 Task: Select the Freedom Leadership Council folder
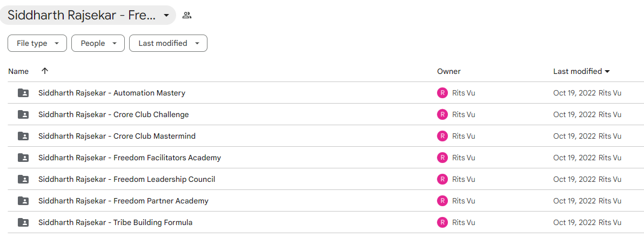[x=322, y=179]
